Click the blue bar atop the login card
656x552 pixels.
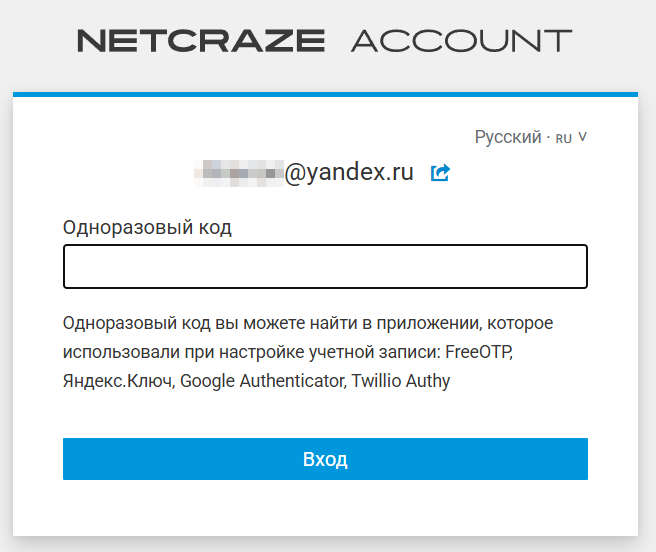click(325, 94)
